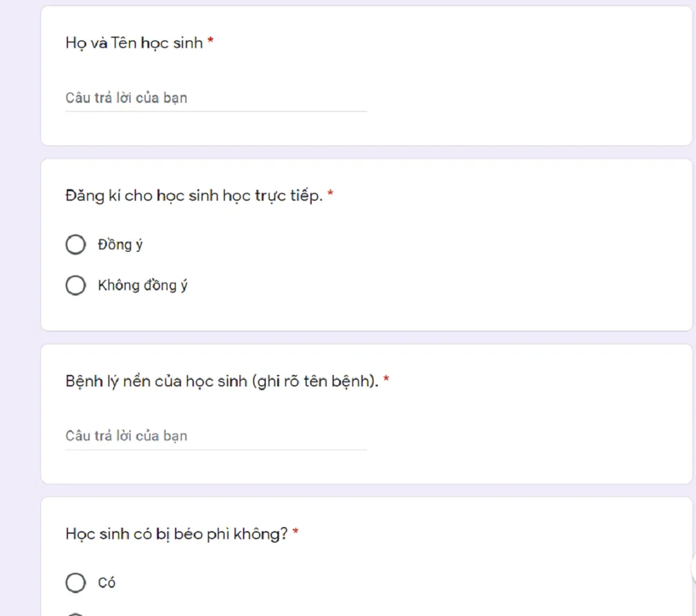
Task: Click the required asterisk after "béo phì không?"
Action: pyautogui.click(x=296, y=534)
